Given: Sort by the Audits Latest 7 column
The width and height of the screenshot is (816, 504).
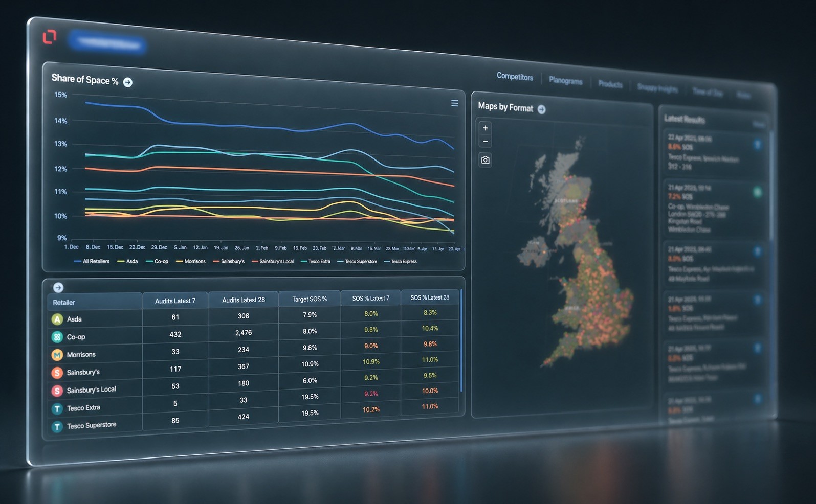Looking at the screenshot, I should point(175,301).
